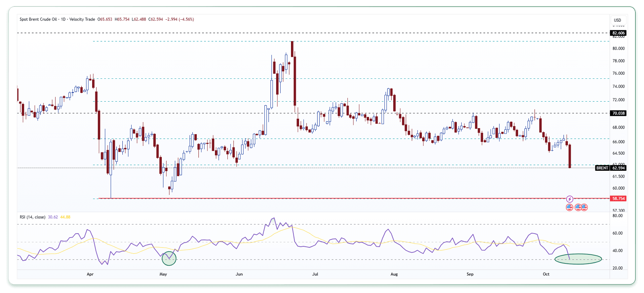Image resolution: width=644 pixels, height=293 pixels.
Task: Click the purple lightning bolt event icon
Action: 570,199
